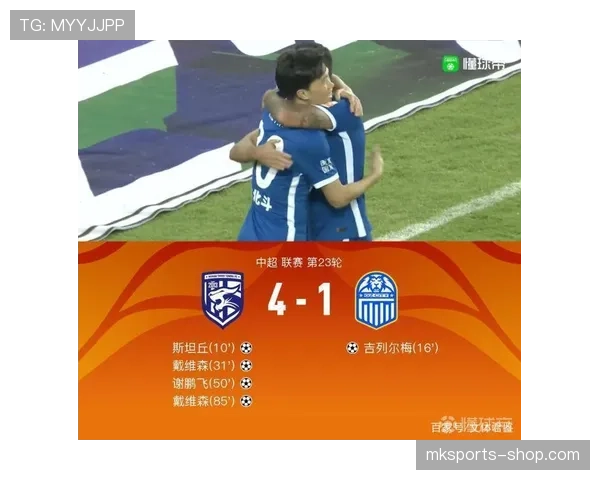Select scorer text 斯坦丘(10')
The height and width of the screenshot is (480, 600).
(x=203, y=348)
